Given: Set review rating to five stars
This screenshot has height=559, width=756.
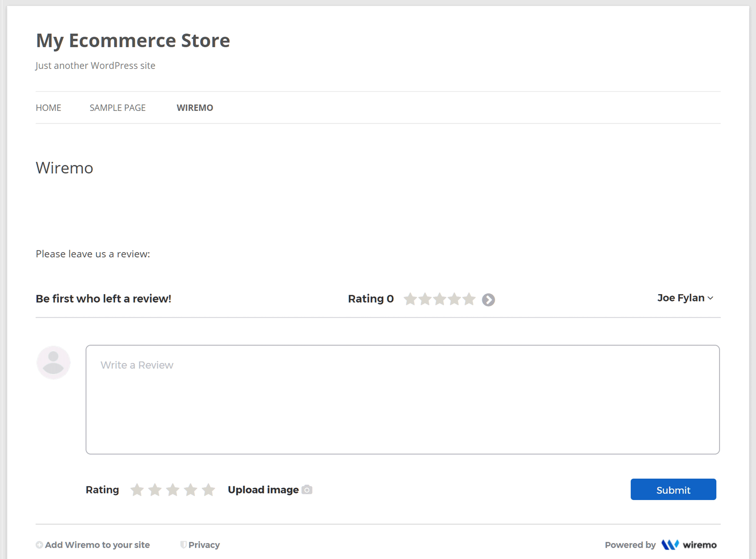Looking at the screenshot, I should click(x=208, y=490).
